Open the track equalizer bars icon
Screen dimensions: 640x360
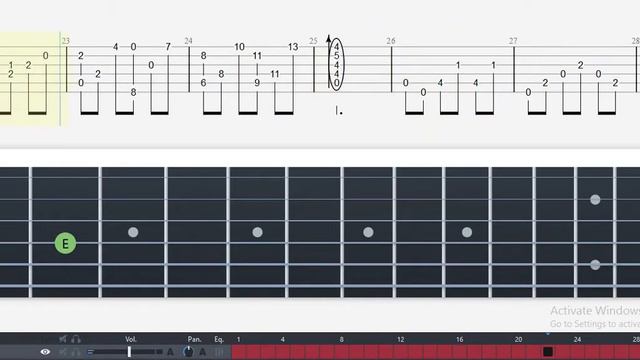point(219,351)
